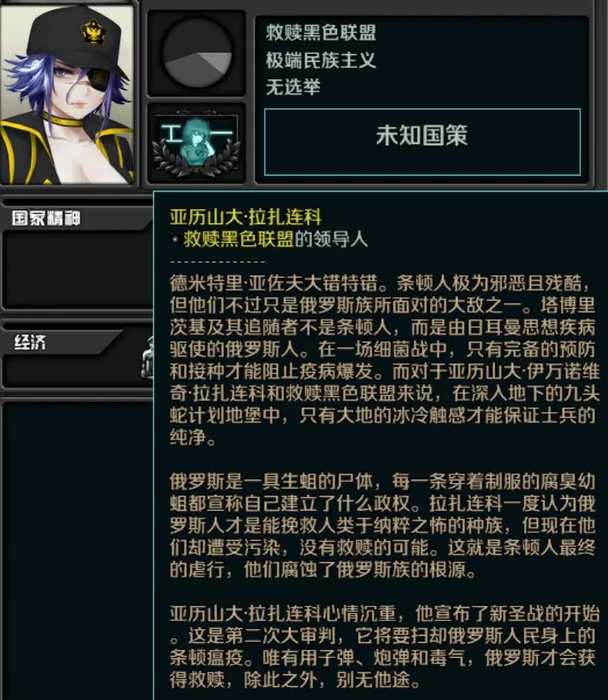Click the half-hidden soldier icon beside 经济
The image size is (608, 700).
[x=148, y=357]
